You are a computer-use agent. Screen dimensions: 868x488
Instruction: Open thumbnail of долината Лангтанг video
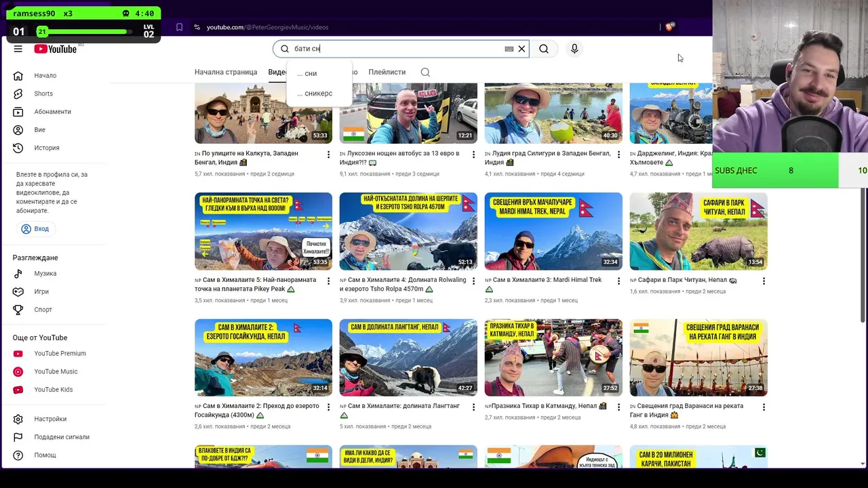click(x=408, y=357)
